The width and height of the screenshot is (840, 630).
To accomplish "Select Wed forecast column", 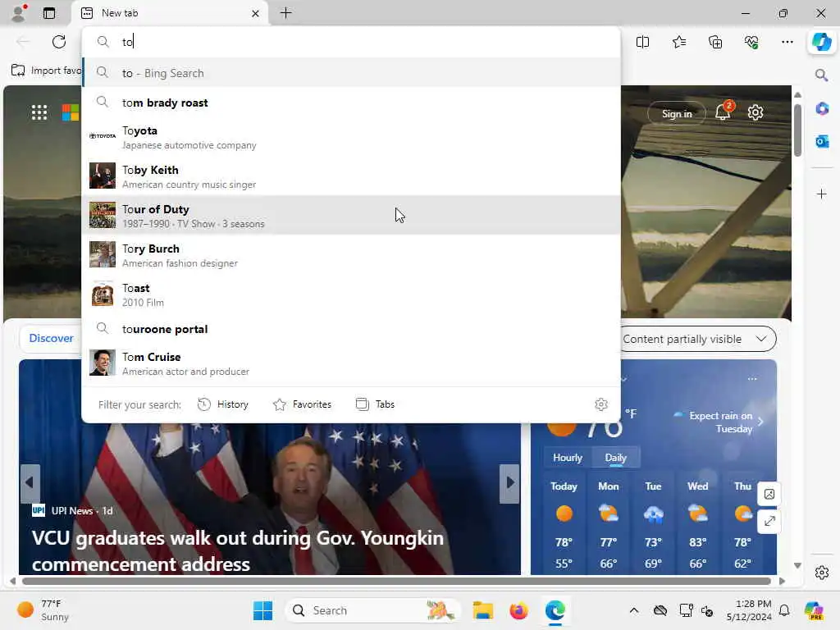I will click(697, 526).
